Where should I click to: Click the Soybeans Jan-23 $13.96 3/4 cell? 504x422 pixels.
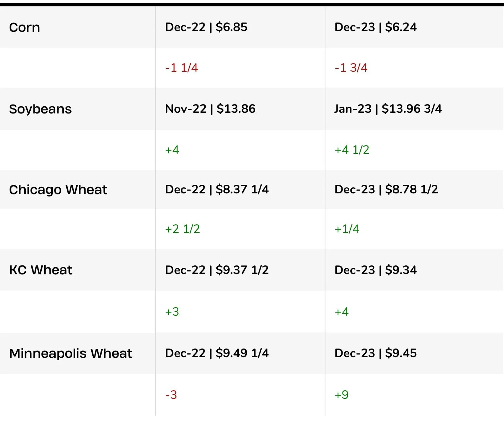click(x=388, y=109)
